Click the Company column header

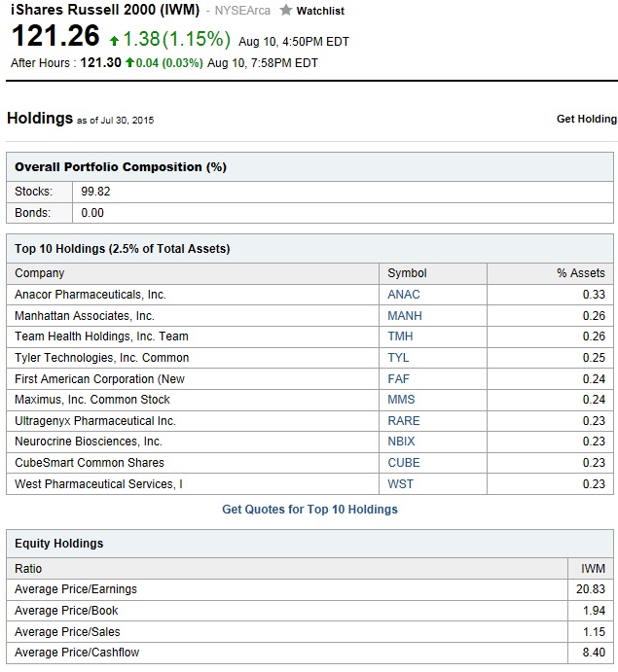pyautogui.click(x=40, y=273)
